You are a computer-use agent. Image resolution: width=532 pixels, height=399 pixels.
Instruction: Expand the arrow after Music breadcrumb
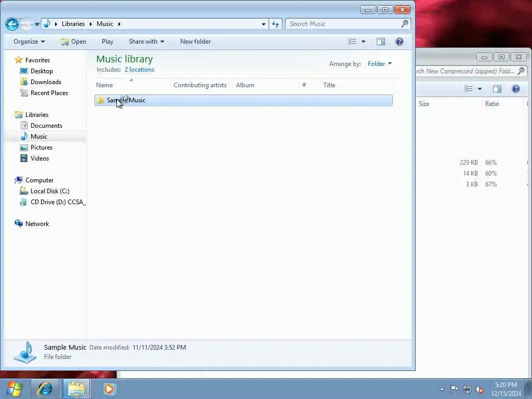click(x=119, y=24)
